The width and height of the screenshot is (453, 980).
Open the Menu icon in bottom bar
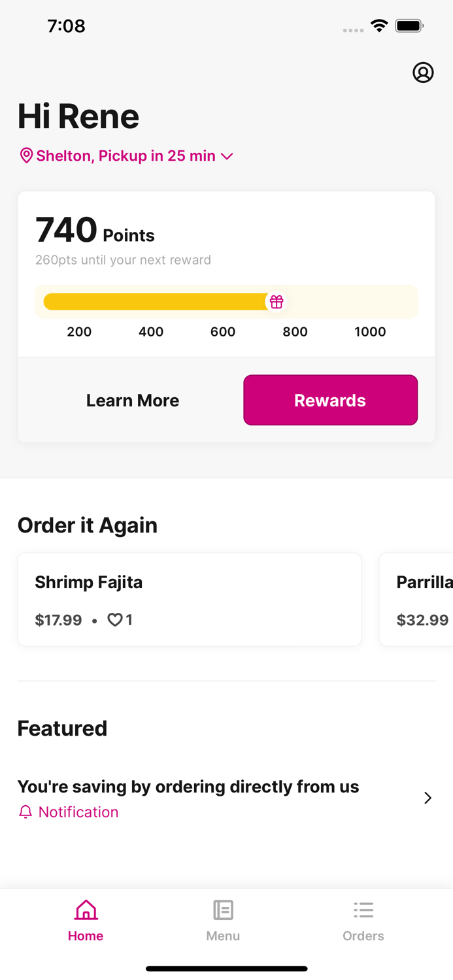coord(223,910)
